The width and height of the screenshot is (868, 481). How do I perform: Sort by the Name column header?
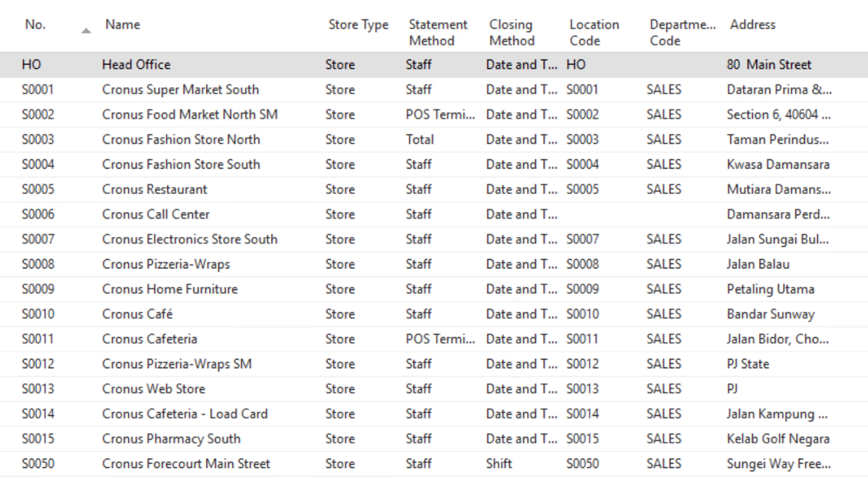(x=123, y=26)
